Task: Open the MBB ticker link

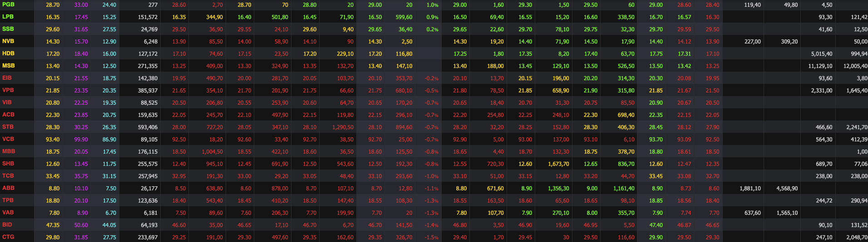Action: (9, 151)
